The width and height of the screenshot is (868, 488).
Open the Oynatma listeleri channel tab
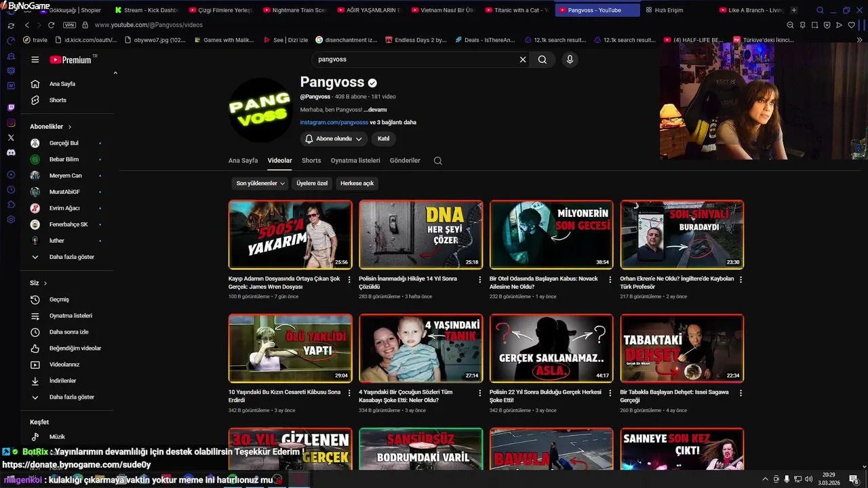[355, 161]
